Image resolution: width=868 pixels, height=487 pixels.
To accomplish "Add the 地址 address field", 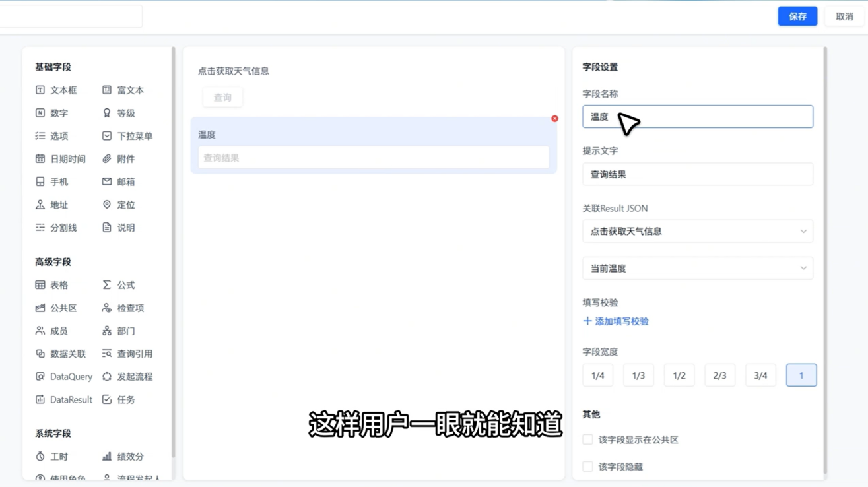I will click(52, 205).
